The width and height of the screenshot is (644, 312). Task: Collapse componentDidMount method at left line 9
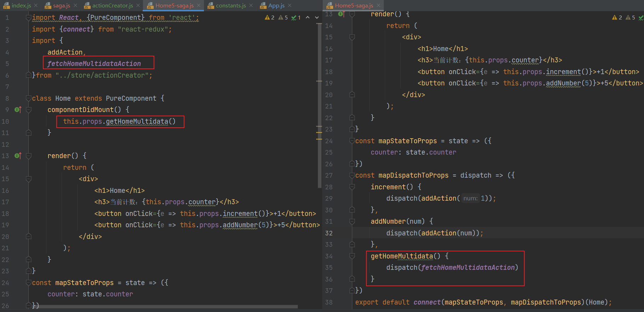[29, 110]
